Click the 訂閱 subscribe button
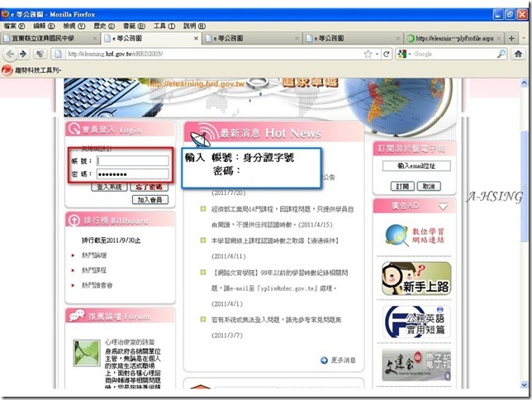 tap(402, 187)
